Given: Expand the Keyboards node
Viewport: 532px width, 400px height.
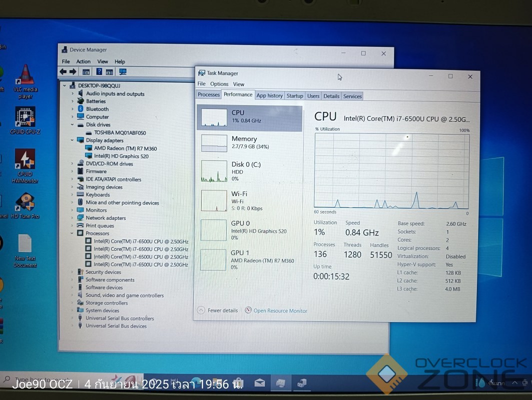Looking at the screenshot, I should pos(72,194).
